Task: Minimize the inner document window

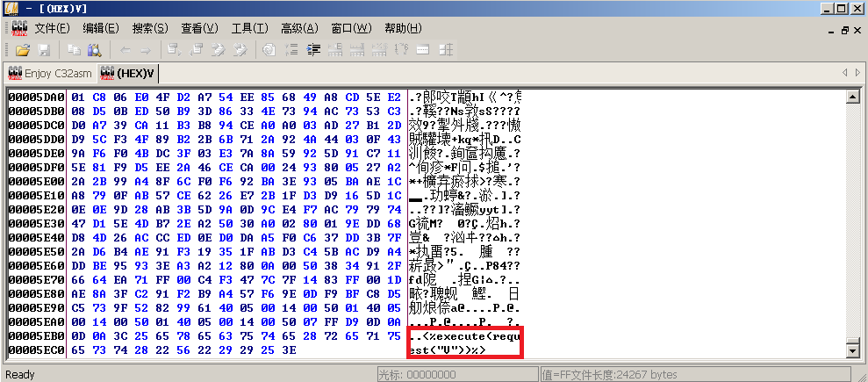Action: [x=833, y=31]
